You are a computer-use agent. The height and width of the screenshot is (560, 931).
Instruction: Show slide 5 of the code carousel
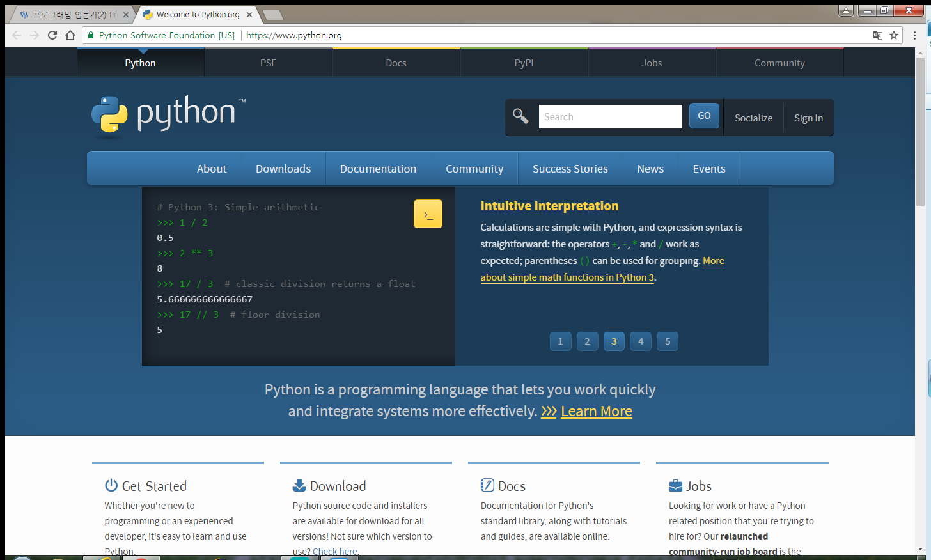tap(668, 341)
